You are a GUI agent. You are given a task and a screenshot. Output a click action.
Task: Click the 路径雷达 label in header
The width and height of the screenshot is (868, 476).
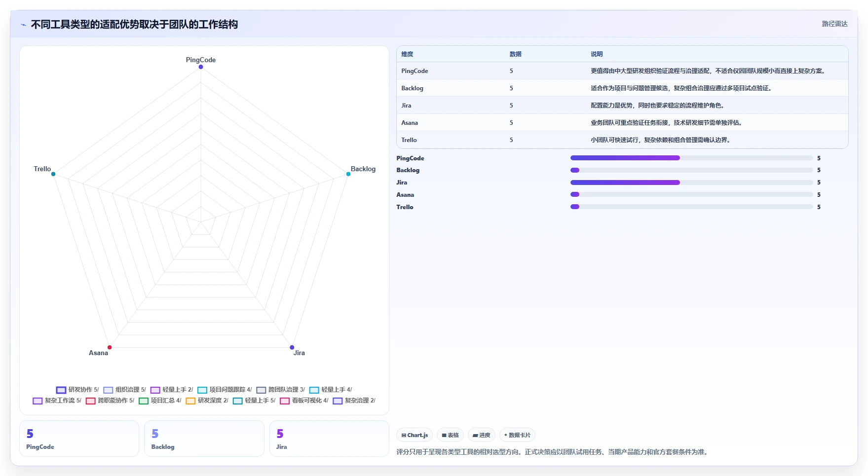(x=834, y=24)
